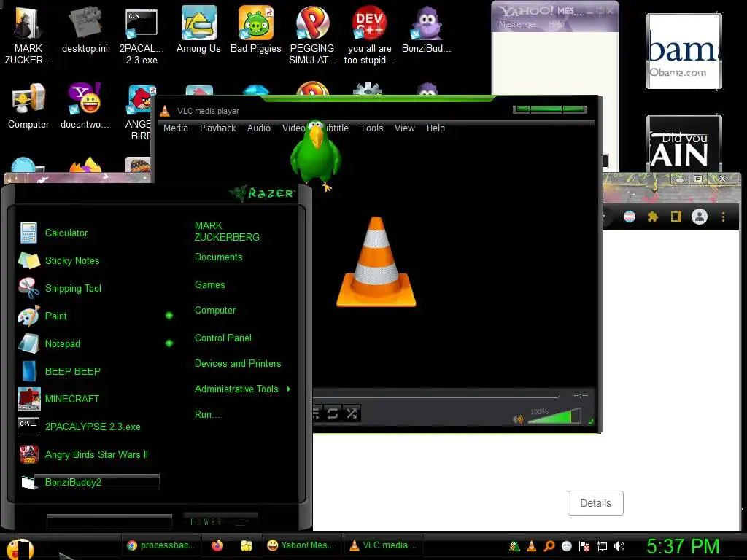This screenshot has width=747, height=560.
Task: Launch Angry Birds Star Wars II
Action: 96,454
